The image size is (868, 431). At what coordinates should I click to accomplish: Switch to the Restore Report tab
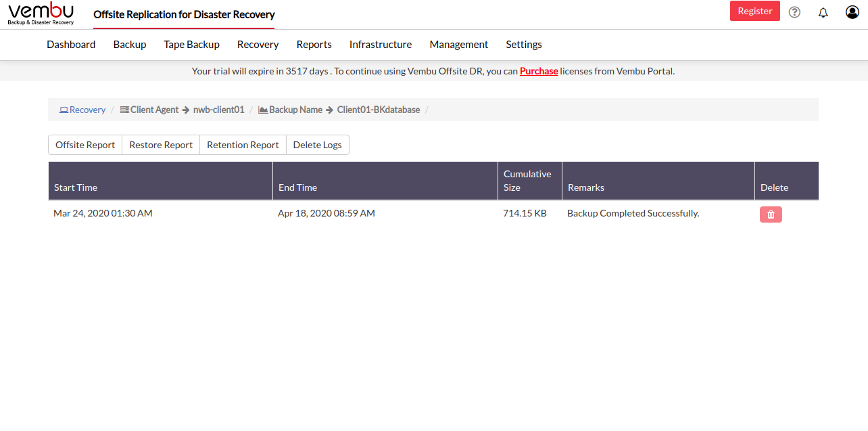pos(161,145)
